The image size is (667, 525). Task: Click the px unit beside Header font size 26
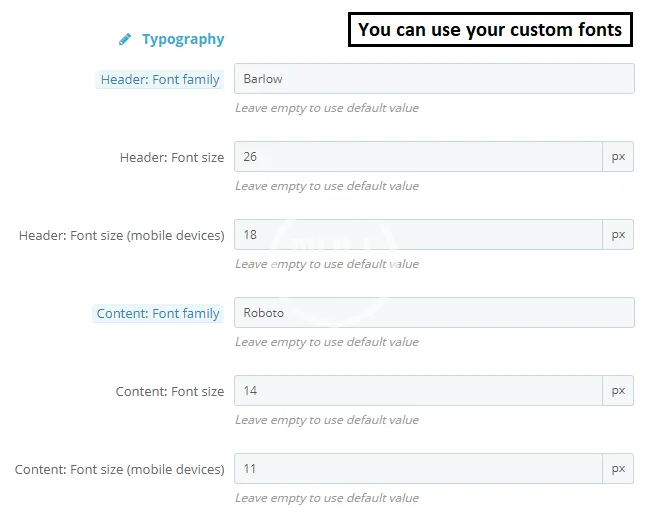click(618, 157)
